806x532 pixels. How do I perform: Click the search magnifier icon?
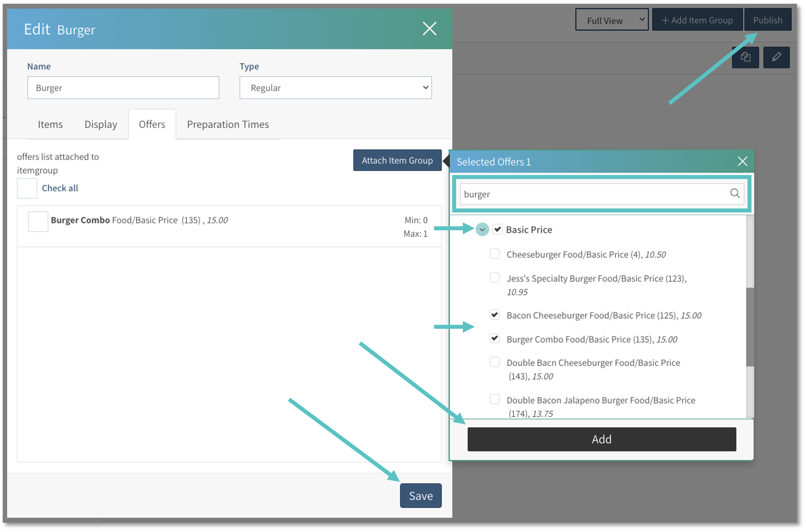click(x=735, y=193)
